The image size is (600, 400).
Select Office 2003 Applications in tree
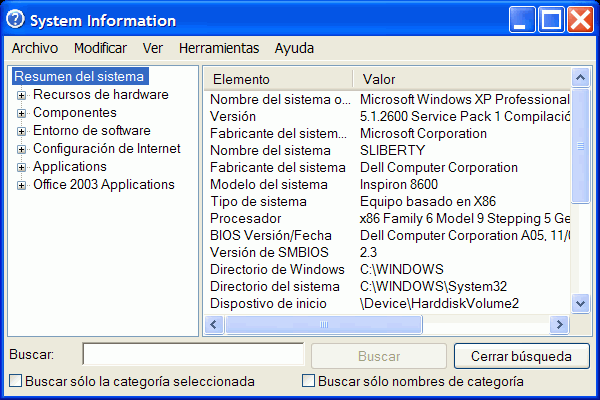104,184
